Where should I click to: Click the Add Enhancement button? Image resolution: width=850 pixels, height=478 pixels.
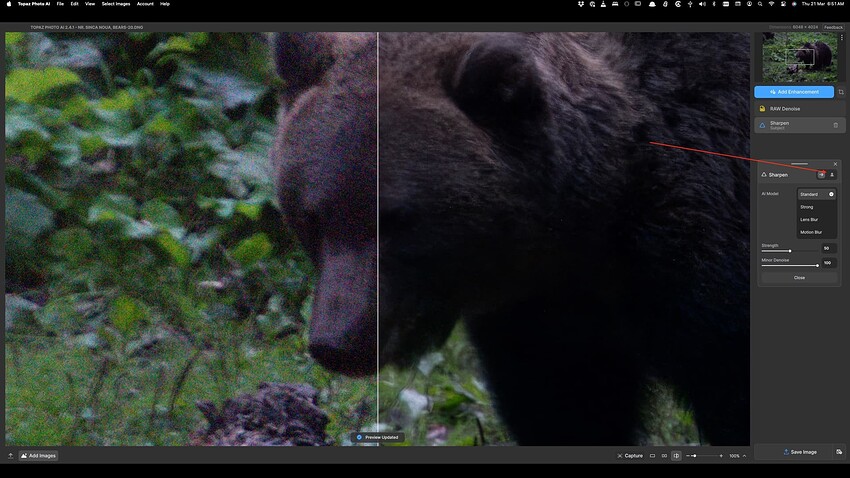[794, 92]
